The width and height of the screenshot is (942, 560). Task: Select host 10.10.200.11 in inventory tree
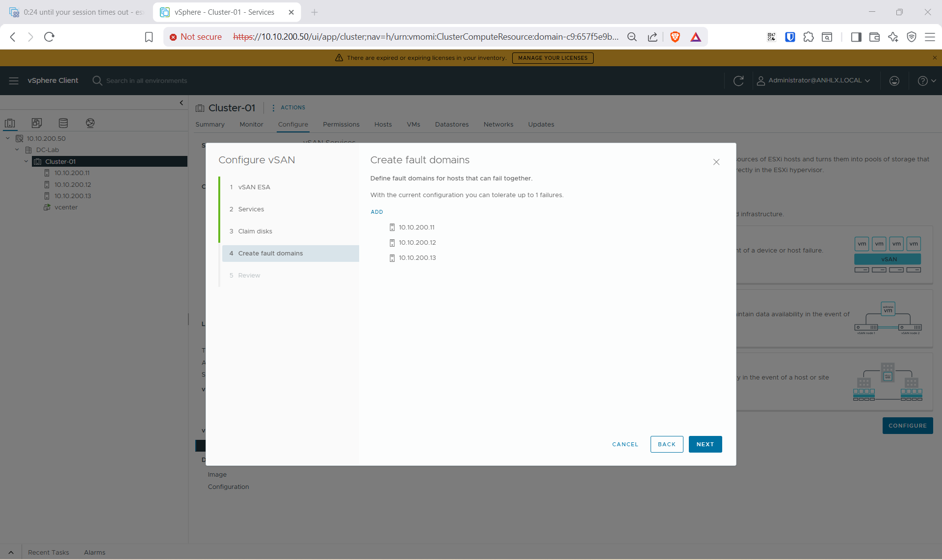click(72, 173)
